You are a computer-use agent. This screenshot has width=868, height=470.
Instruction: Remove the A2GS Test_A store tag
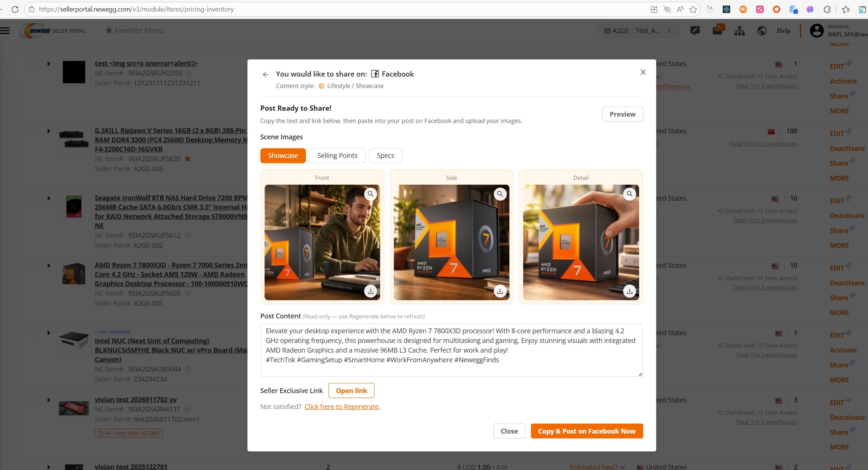pyautogui.click(x=669, y=31)
